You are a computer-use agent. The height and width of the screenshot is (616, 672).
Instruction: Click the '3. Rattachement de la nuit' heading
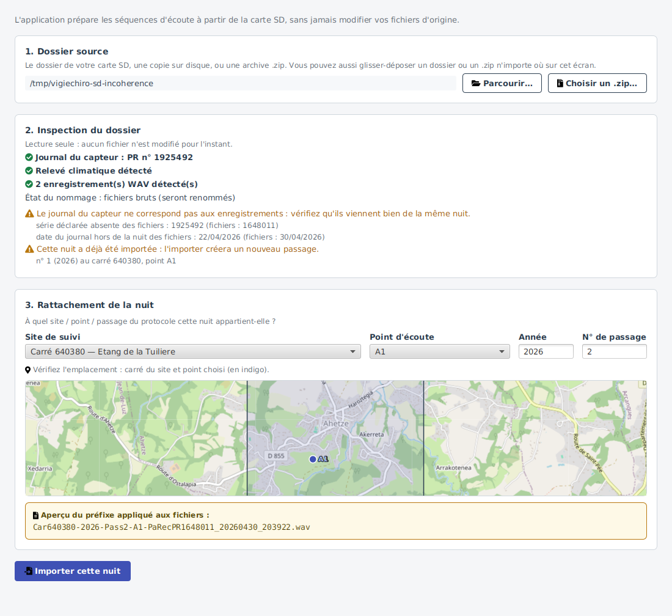[x=89, y=305]
